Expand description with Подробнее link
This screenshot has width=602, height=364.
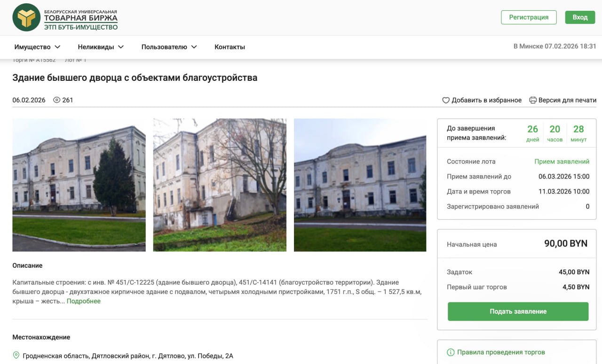(x=84, y=301)
